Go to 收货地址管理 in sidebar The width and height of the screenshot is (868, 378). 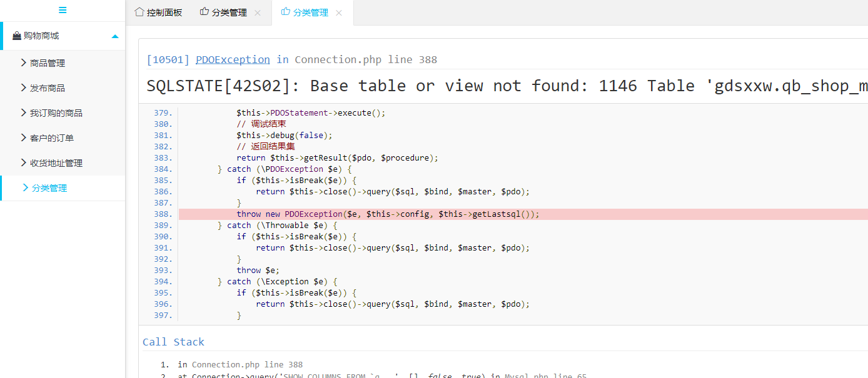click(x=56, y=163)
